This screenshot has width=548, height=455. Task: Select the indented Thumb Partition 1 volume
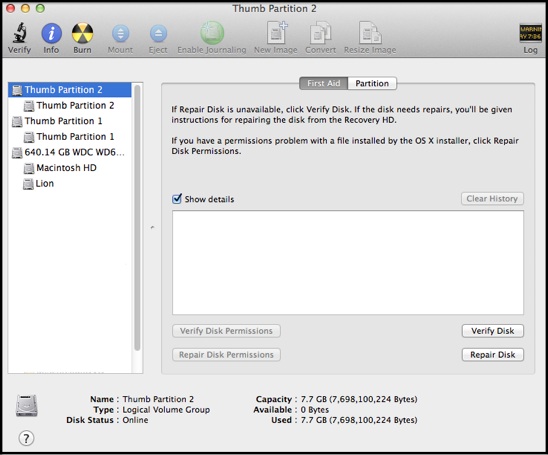tap(70, 137)
